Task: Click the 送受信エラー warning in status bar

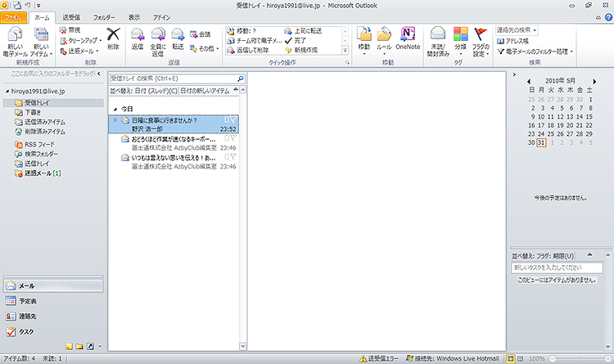Action: (379, 358)
